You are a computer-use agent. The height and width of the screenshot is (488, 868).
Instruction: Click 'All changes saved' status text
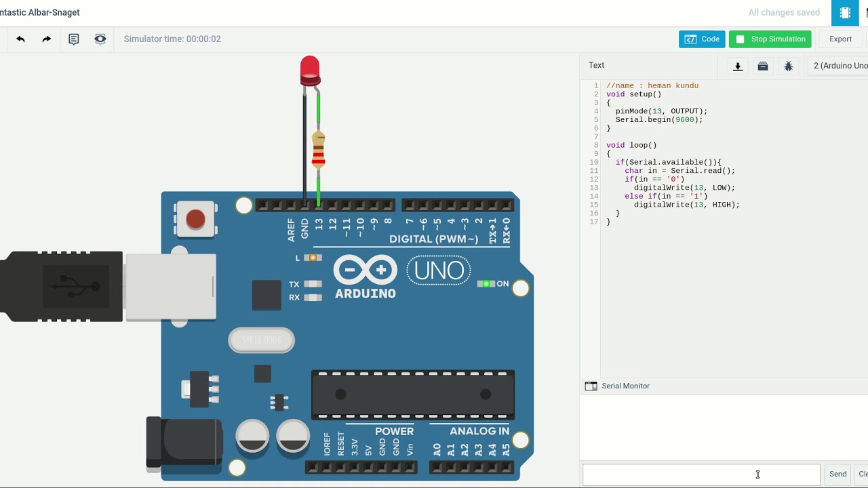click(784, 13)
